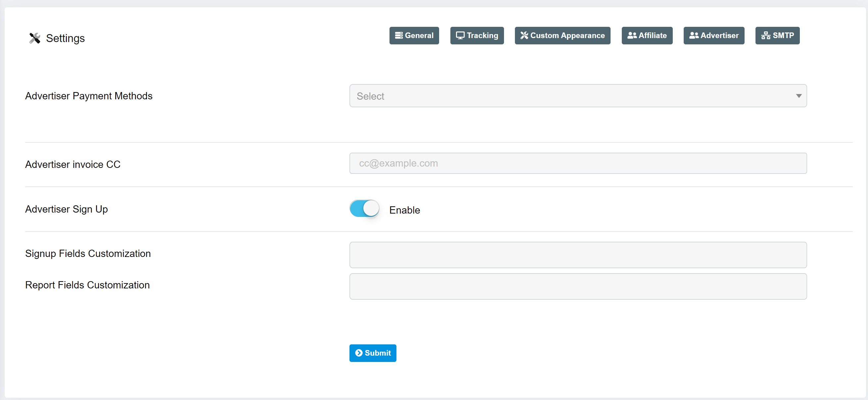
Task: Click the tools icon on Custom Appearance
Action: coord(524,35)
